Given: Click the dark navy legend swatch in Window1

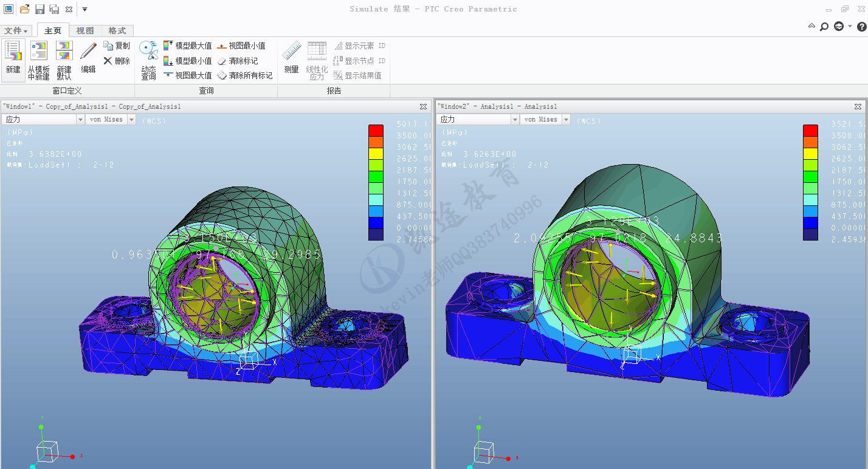Looking at the screenshot, I should (x=376, y=235).
